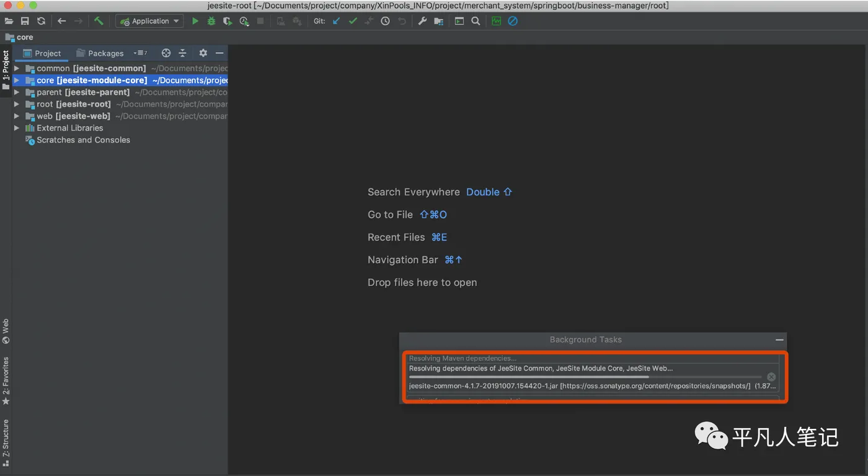Screen dimensions: 868x476
Task: Run Application with the green play icon
Action: [x=195, y=21]
